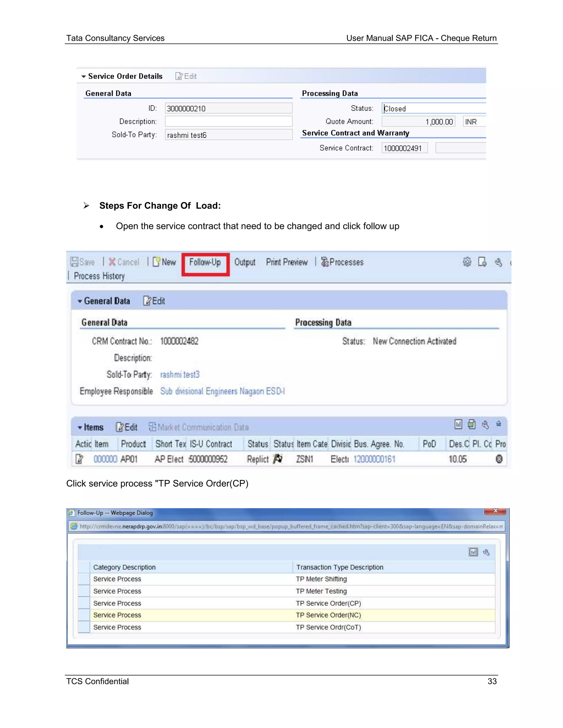Click the Items collapse arrow icon
Image resolution: width=563 pixels, height=728 pixels.
tap(499, 424)
